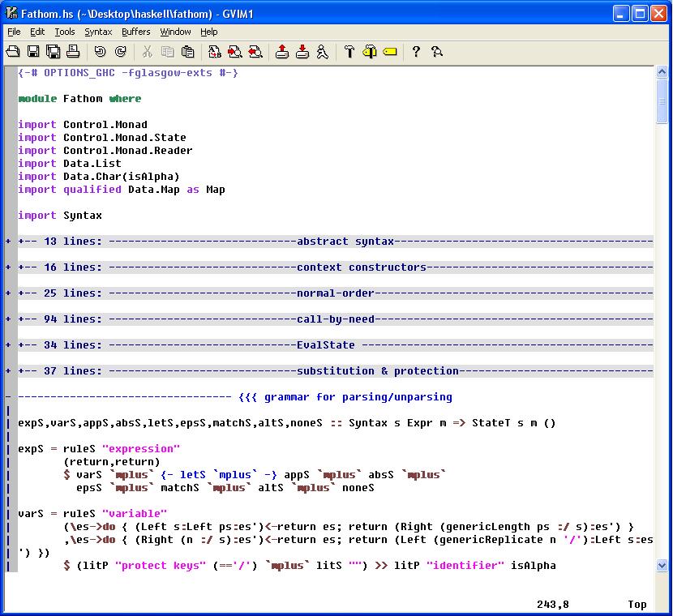This screenshot has width=673, height=616.
Task: Expand the folded 'abstract syntax' section
Action: tap(8, 242)
